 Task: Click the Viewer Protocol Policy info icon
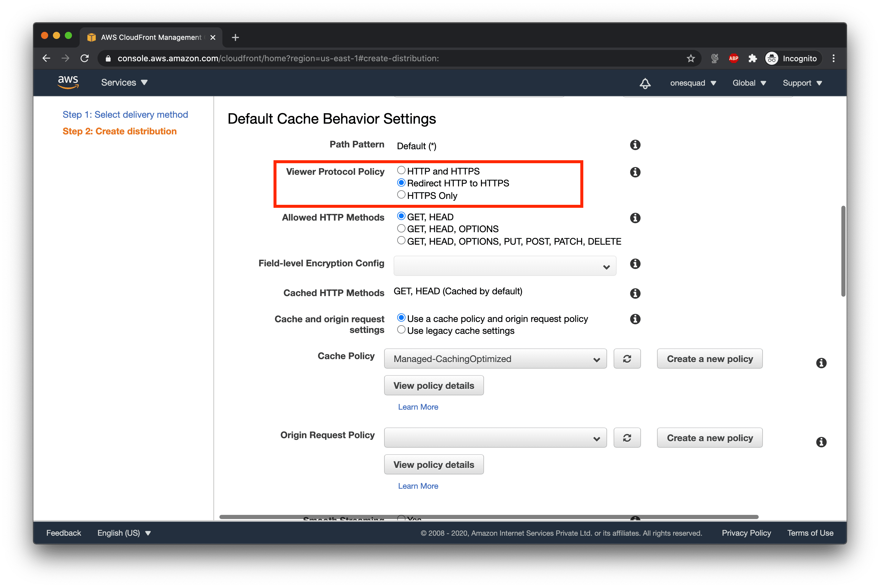[635, 172]
